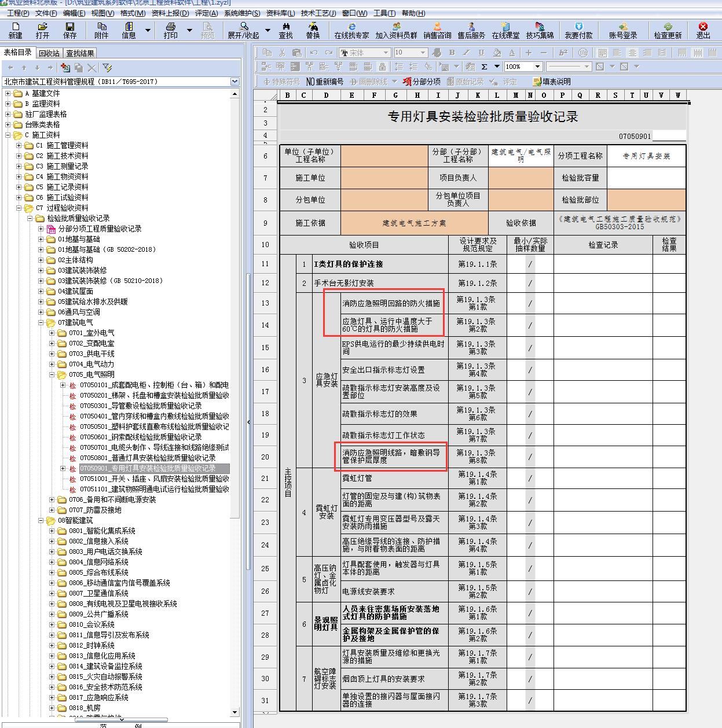
Task: Toggle right text alignment
Action: 647,53
